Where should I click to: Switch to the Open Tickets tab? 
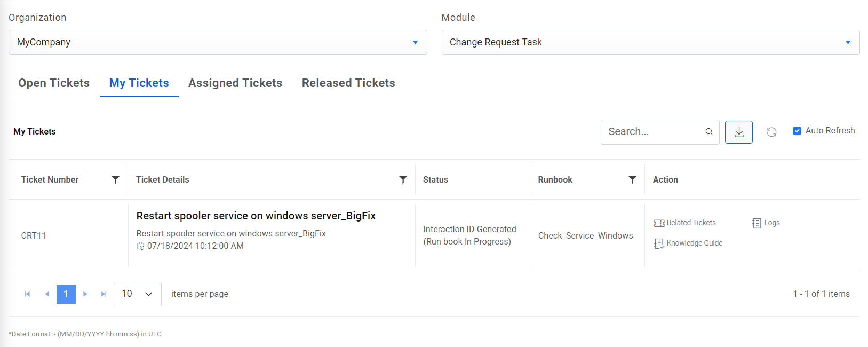coord(54,83)
